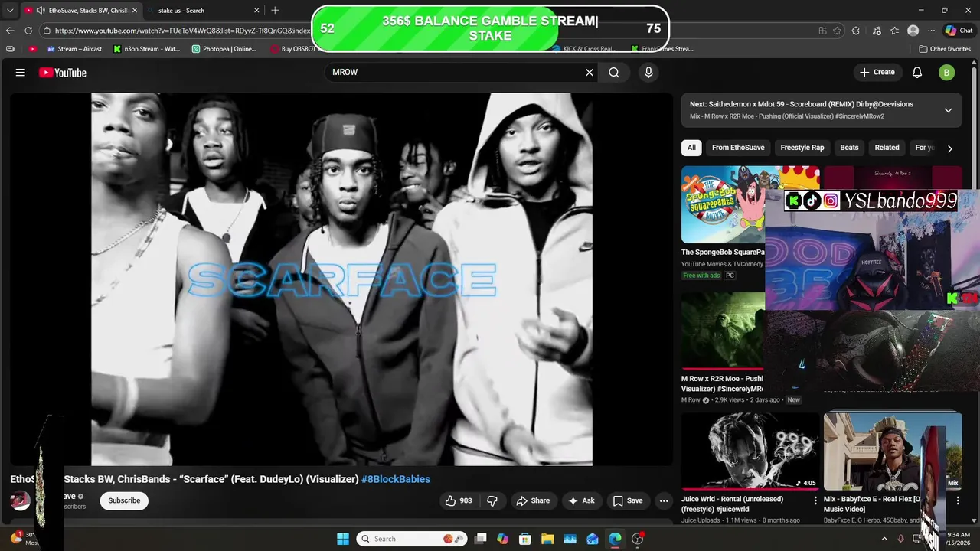This screenshot has height=551, width=980.
Task: Open the Favorites list icon
Action: (x=895, y=31)
